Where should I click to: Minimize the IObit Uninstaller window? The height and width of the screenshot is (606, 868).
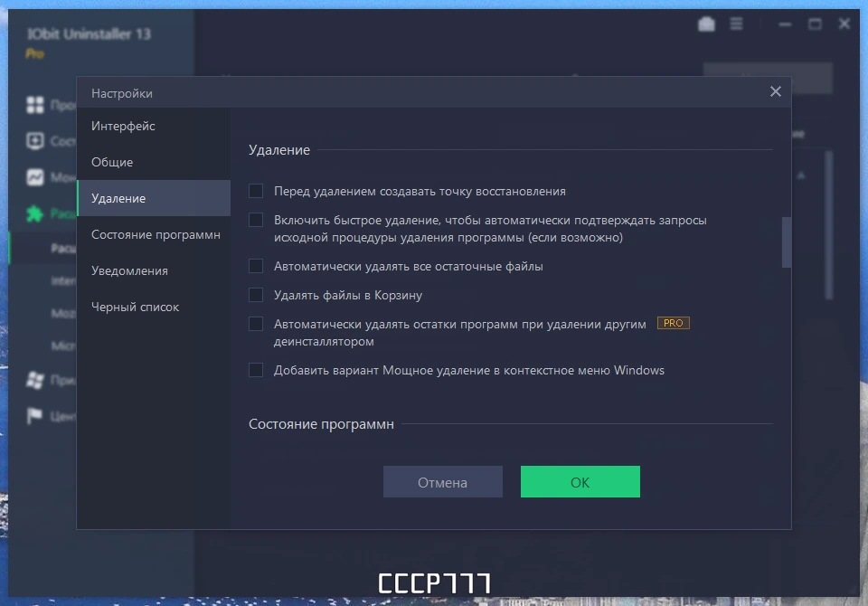(785, 24)
